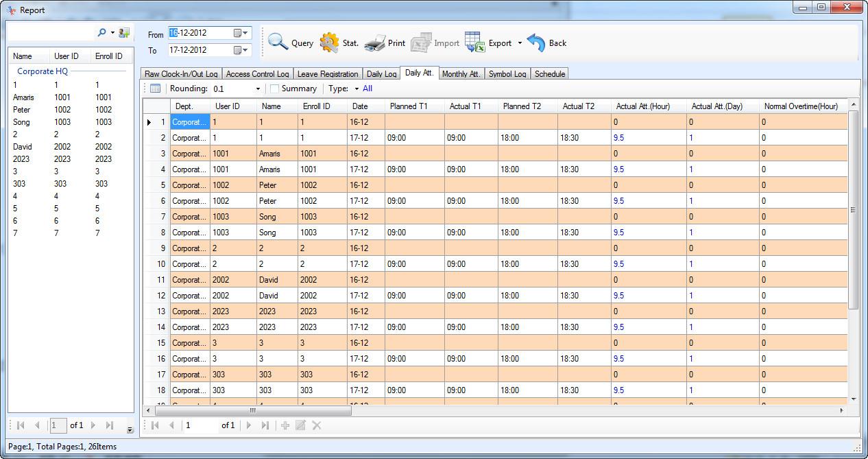Switch to the Monthly Att. tab
The width and height of the screenshot is (868, 459).
(461, 74)
